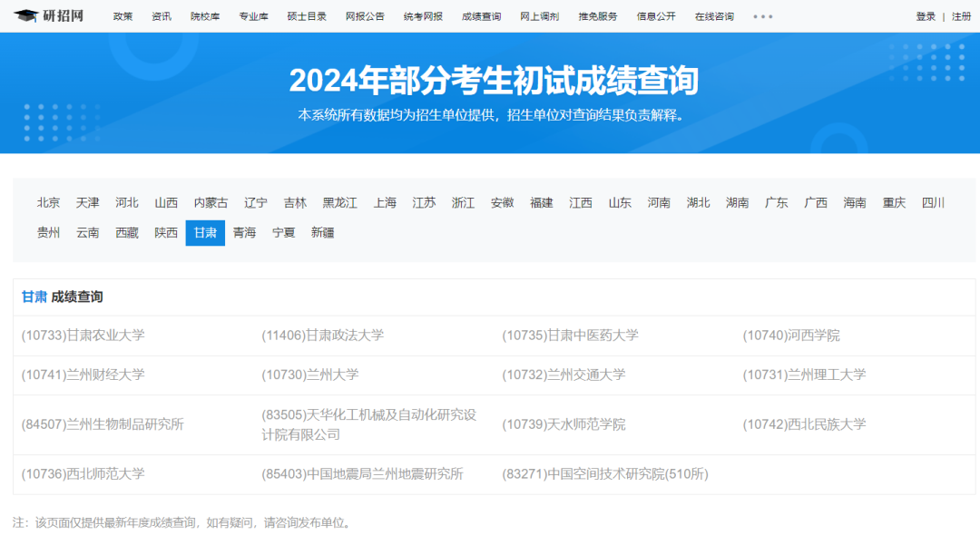Choose 四川 from province list
The height and width of the screenshot is (545, 980).
pos(933,202)
